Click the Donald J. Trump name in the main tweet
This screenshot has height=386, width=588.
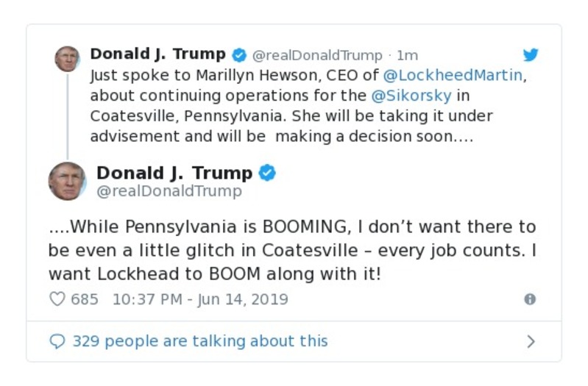tap(174, 174)
